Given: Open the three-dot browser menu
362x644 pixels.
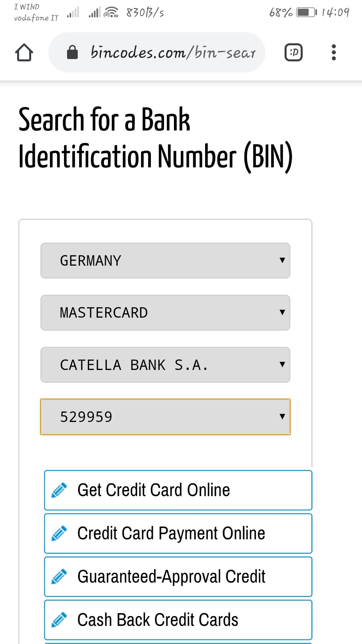Looking at the screenshot, I should coord(334,52).
